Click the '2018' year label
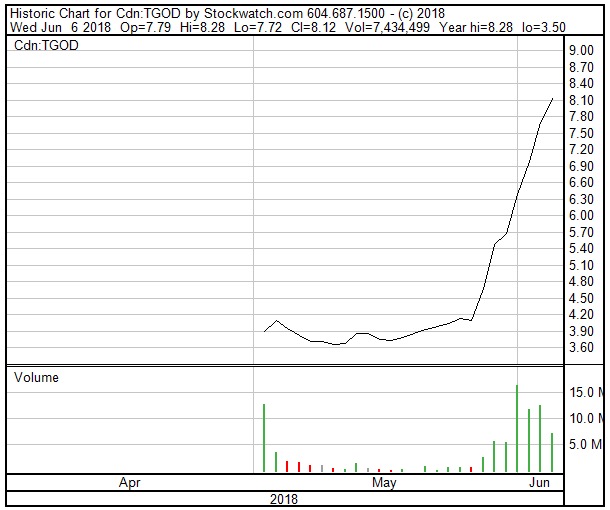The width and height of the screenshot is (610, 510). pos(284,499)
